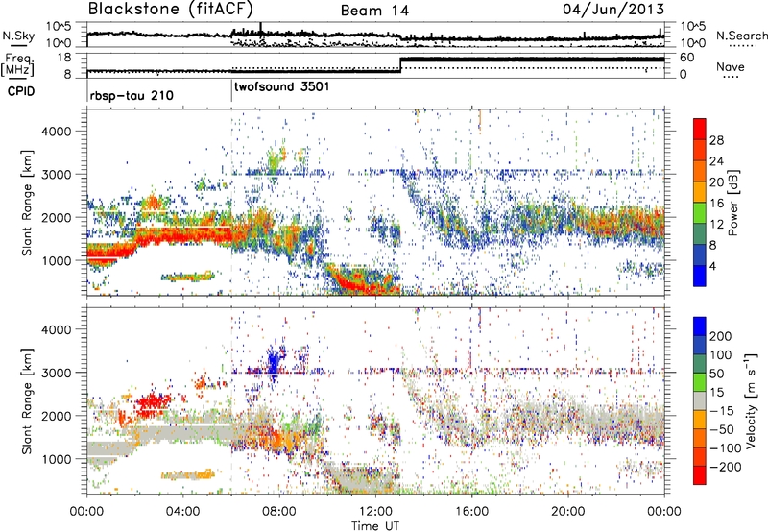
Task: Click the "15" label on Velocity color bar
Action: click(717, 393)
